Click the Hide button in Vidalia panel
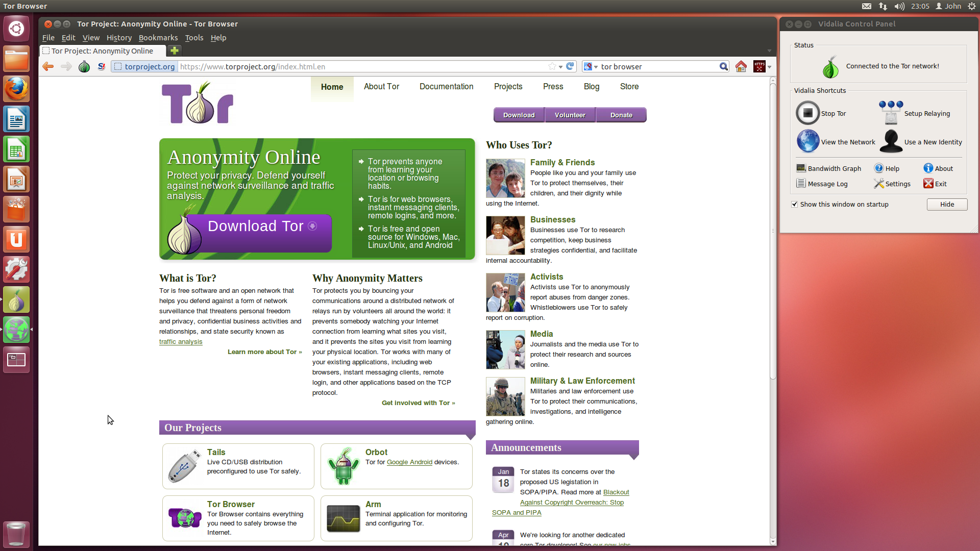The height and width of the screenshot is (551, 980). 946,204
